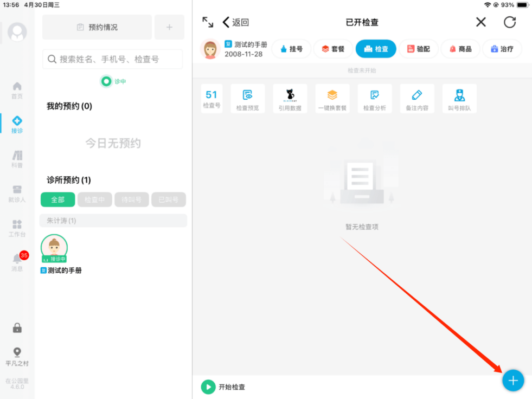Image resolution: width=532 pixels, height=399 pixels.
Task: Toggle fullscreen expand arrows icon
Action: pyautogui.click(x=208, y=22)
